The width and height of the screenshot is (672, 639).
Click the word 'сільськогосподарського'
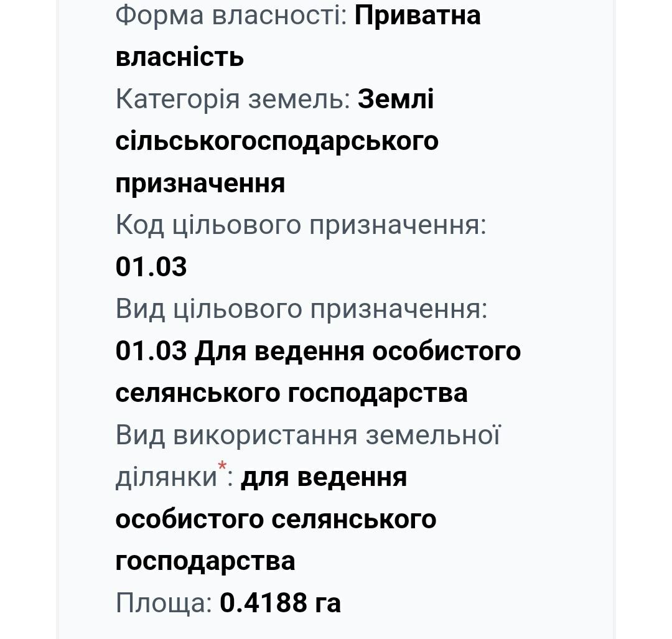pyautogui.click(x=277, y=142)
